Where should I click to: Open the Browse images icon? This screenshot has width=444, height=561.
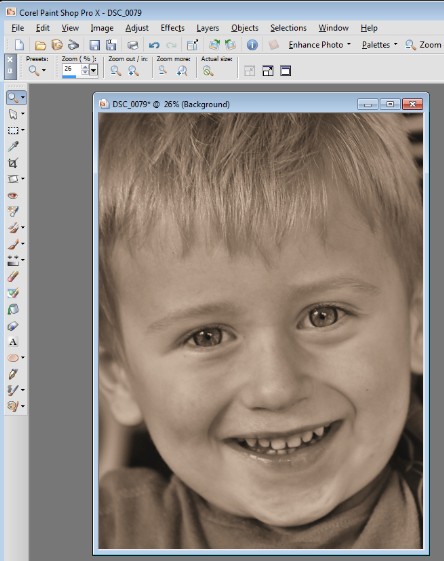coord(57,45)
